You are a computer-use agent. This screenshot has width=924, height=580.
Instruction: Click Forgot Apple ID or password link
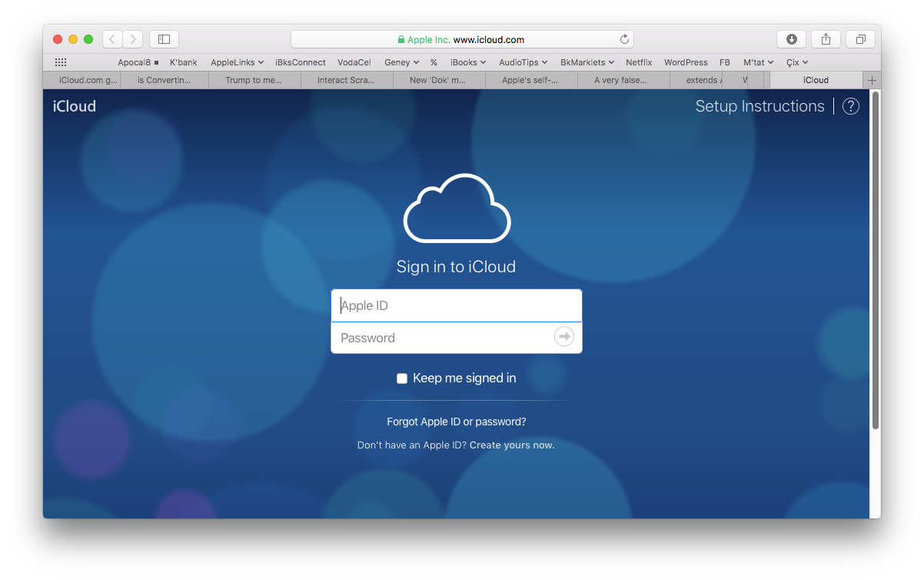click(x=457, y=422)
